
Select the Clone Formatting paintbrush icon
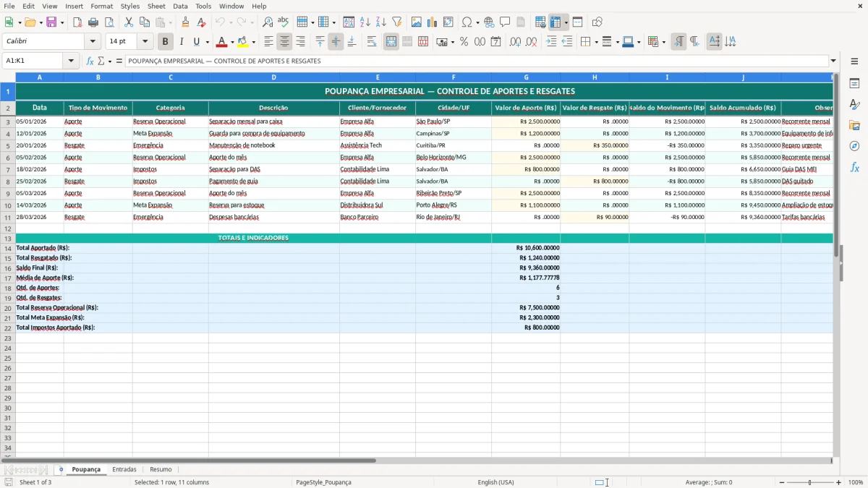[185, 22]
